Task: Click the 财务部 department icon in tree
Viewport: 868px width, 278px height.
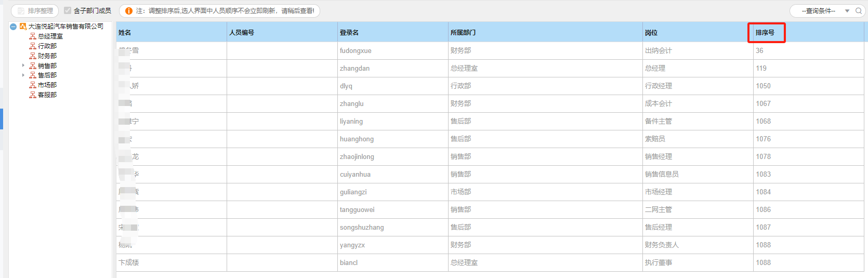Action: pos(33,56)
